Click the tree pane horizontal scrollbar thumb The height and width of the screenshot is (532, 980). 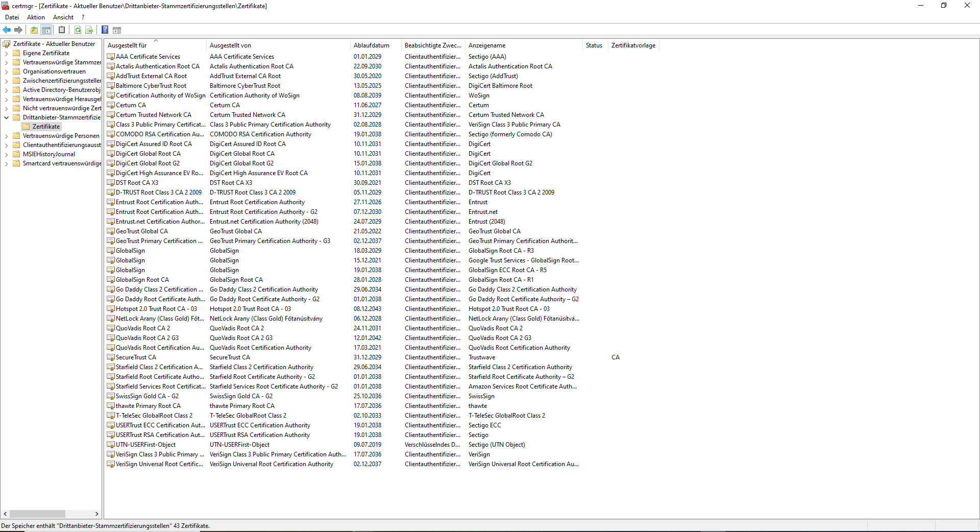tap(37, 514)
